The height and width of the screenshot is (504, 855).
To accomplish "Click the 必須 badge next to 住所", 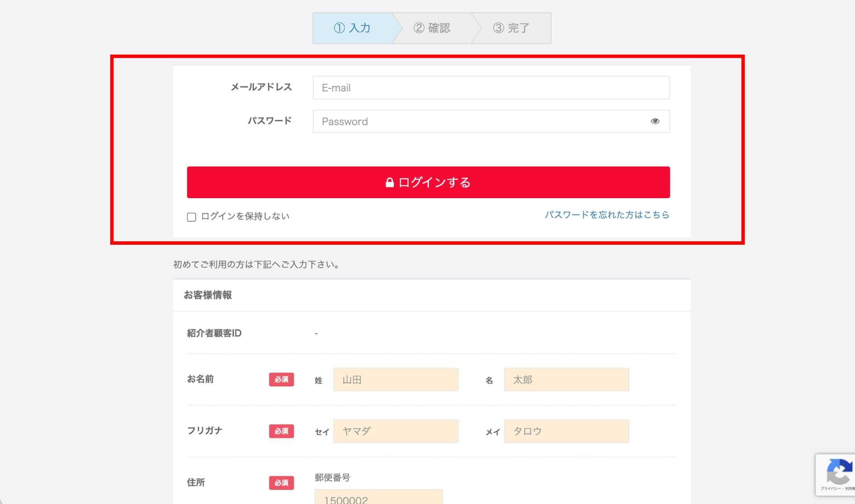I will click(x=281, y=483).
